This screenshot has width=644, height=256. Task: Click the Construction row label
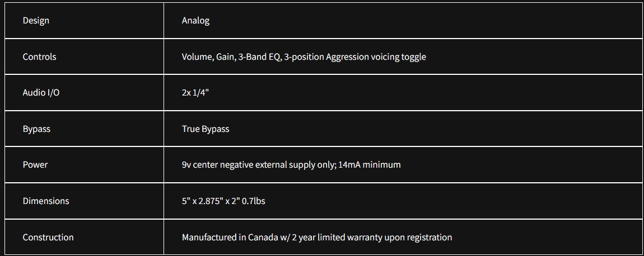click(x=48, y=237)
